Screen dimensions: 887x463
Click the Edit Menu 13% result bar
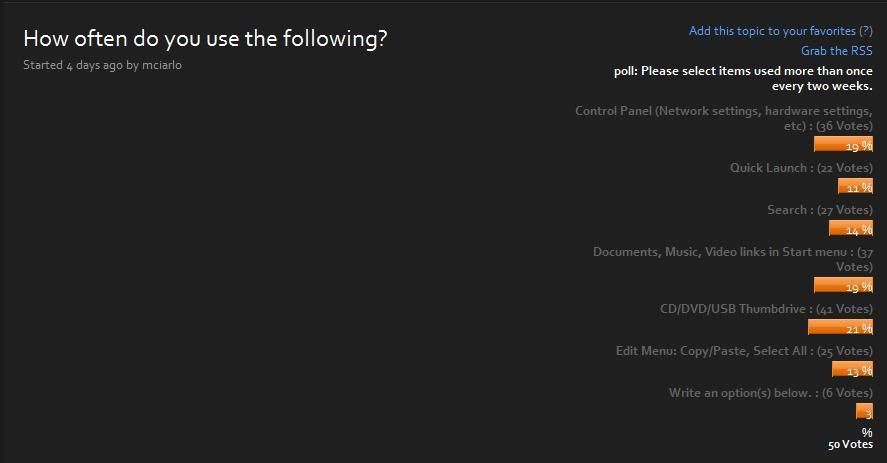pos(852,369)
